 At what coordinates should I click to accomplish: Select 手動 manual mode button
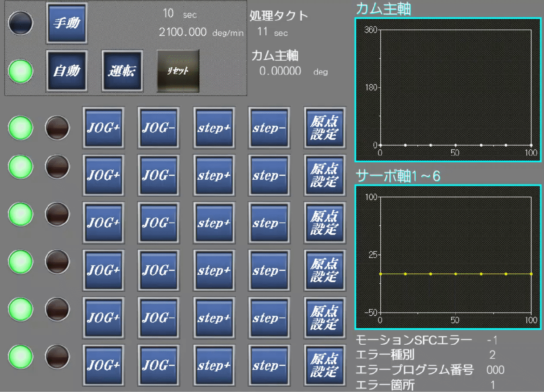[x=67, y=23]
